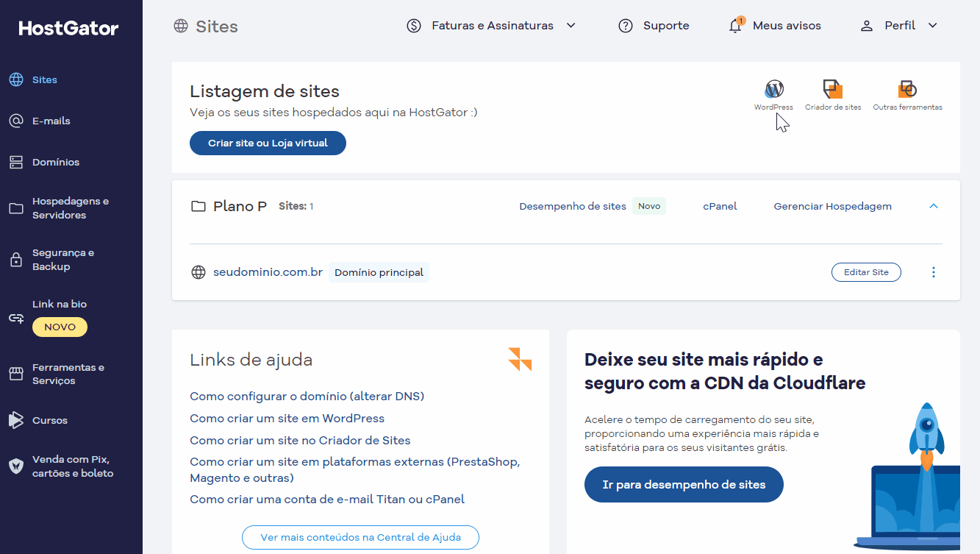Click the Gerenciar Hospedagem link

click(x=832, y=206)
